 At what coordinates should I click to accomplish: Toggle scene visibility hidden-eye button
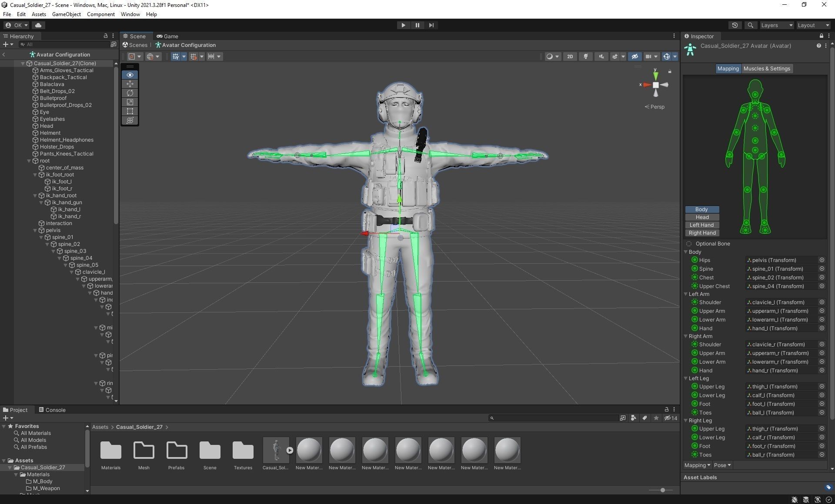[635, 56]
